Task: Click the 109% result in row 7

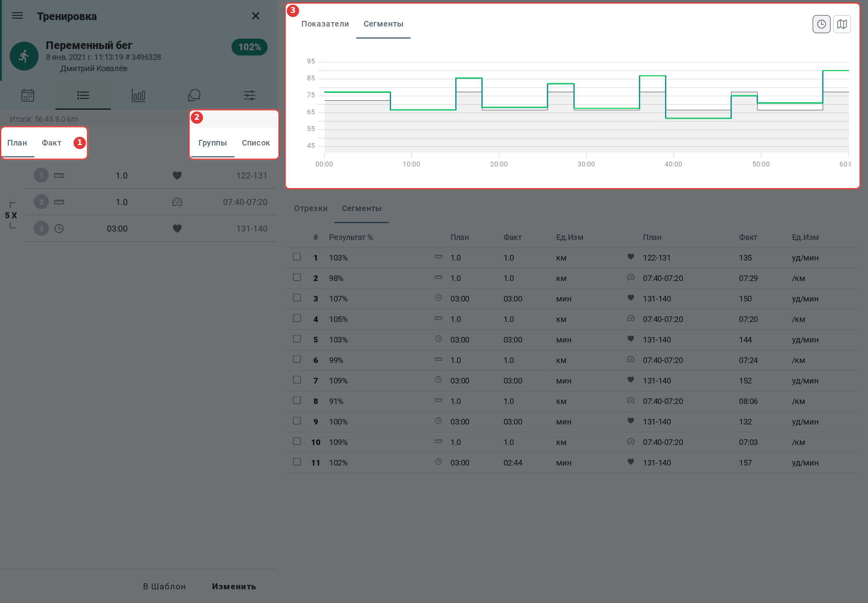Action: [x=338, y=381]
